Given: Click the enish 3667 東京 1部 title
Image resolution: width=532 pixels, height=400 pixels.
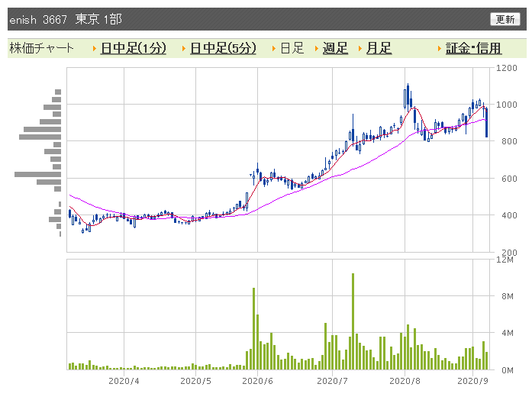Looking at the screenshot, I should [x=66, y=19].
